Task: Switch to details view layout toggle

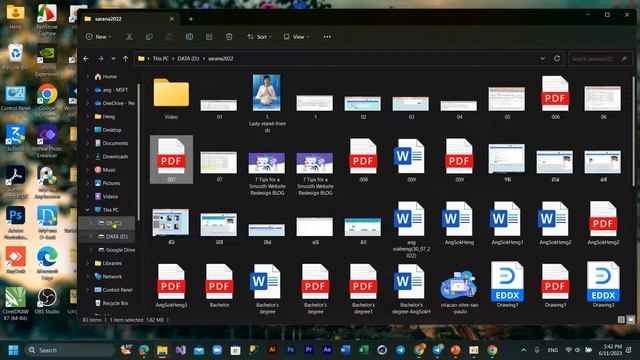Action: point(621,320)
